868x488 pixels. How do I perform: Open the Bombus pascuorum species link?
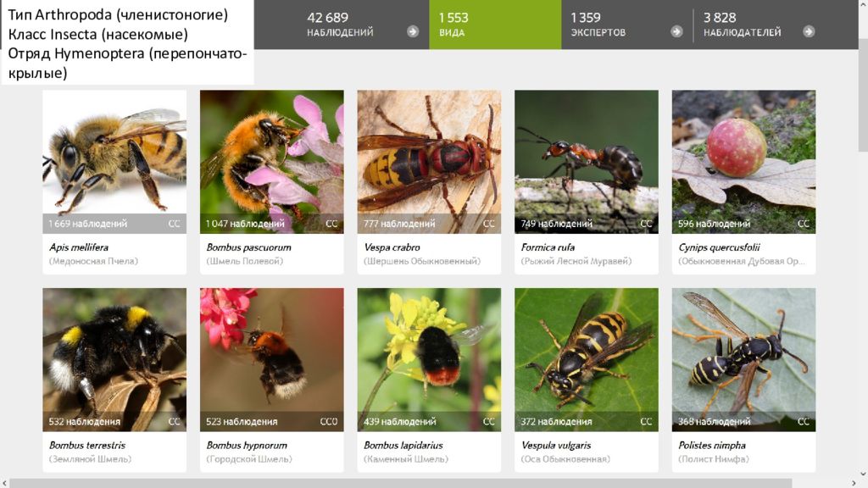point(248,247)
